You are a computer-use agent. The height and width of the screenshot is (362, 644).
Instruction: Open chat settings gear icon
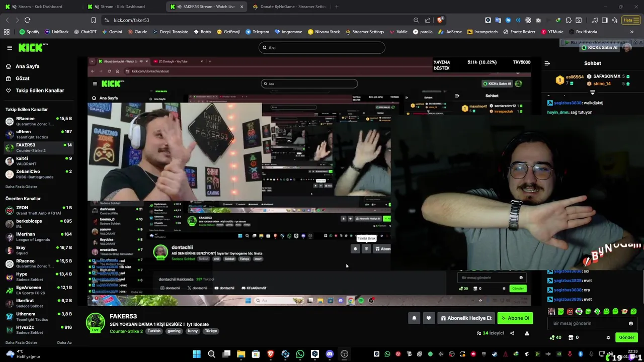pos(608,337)
